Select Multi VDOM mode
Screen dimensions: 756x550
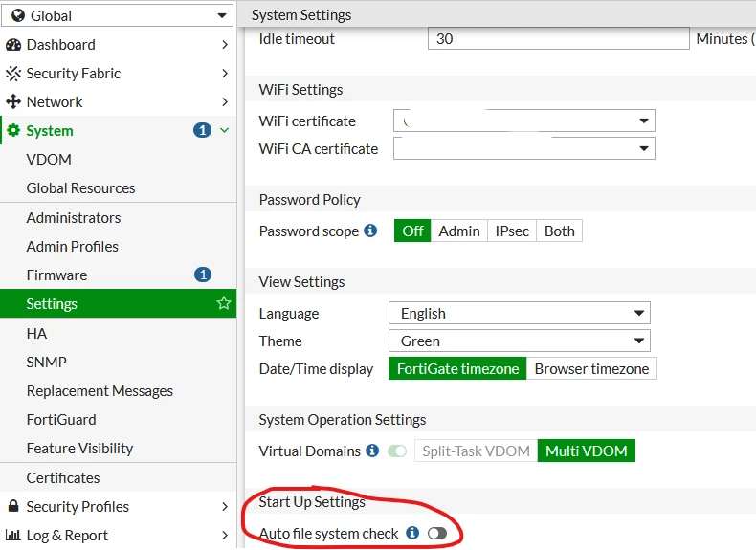pos(587,451)
